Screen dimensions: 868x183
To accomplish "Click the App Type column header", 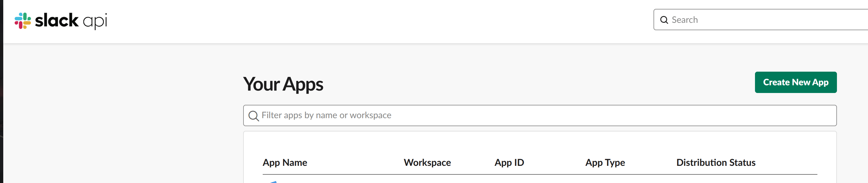I will pyautogui.click(x=605, y=163).
